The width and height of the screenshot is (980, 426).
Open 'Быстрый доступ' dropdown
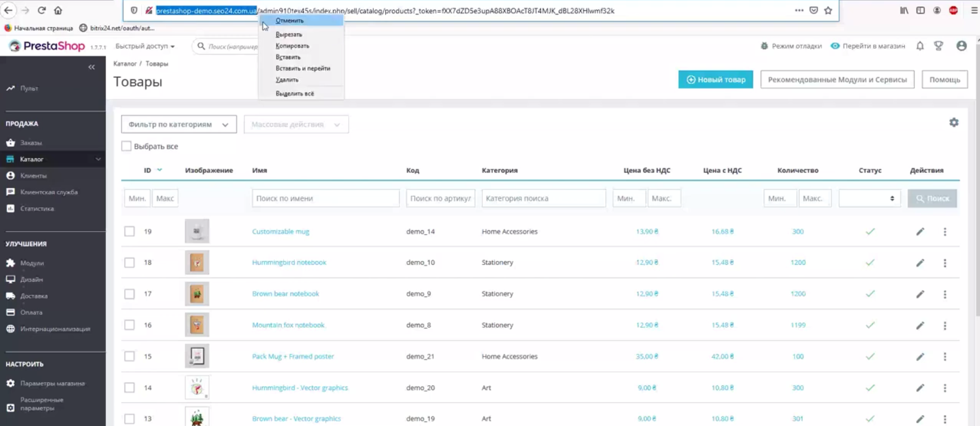(145, 46)
